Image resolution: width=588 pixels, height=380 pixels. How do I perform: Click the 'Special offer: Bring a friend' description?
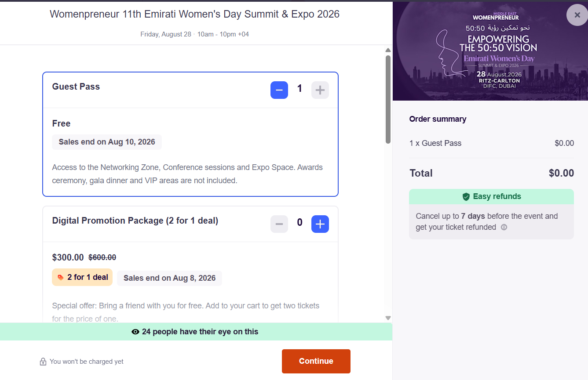pyautogui.click(x=186, y=312)
